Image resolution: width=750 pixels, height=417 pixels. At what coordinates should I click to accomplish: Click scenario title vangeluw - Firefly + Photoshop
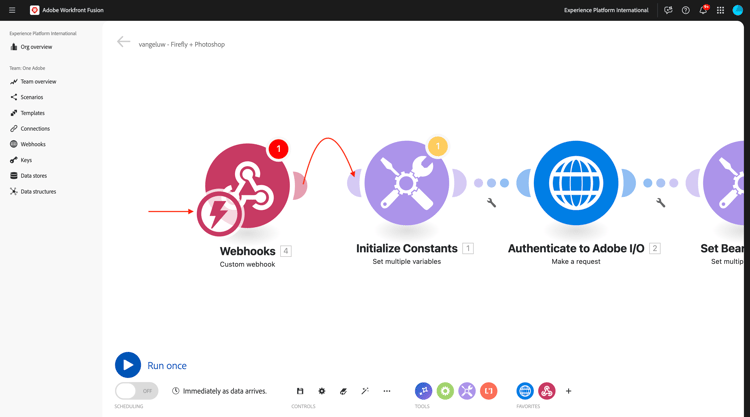pos(182,44)
